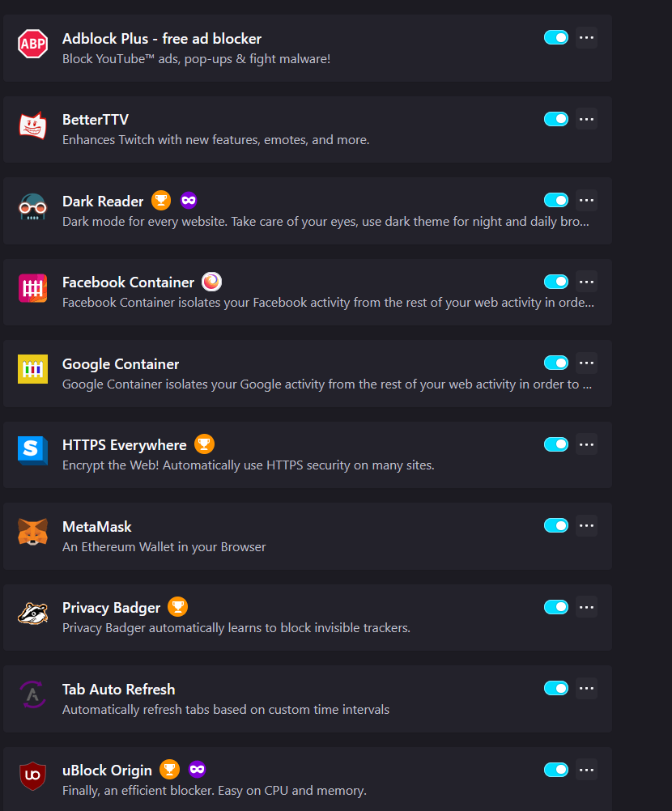The image size is (672, 811).
Task: Click the BetterTTV extension icon
Action: click(32, 125)
